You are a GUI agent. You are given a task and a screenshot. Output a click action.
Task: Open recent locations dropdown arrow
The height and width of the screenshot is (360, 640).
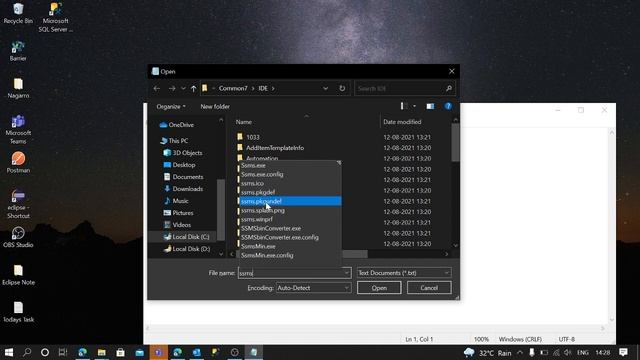(x=183, y=89)
